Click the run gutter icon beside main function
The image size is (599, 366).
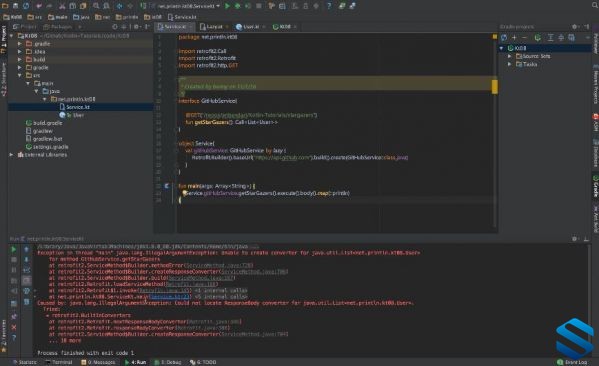[x=167, y=186]
